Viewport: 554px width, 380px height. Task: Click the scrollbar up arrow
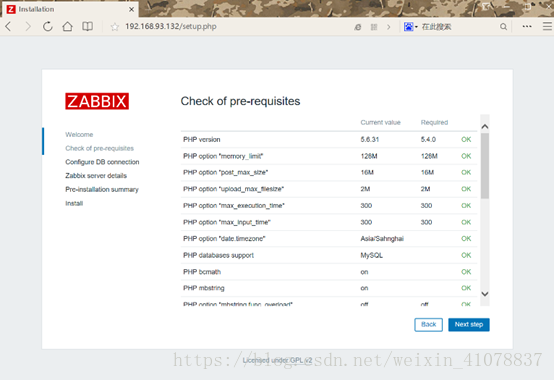click(x=485, y=126)
